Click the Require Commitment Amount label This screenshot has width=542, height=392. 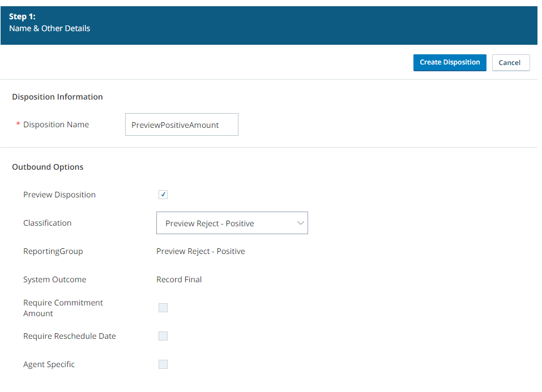tap(63, 308)
